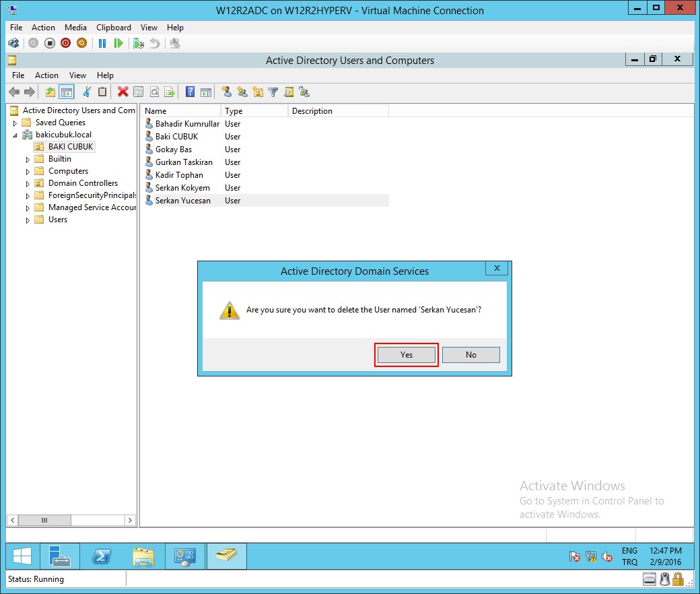Open File Explorer from the taskbar
The width and height of the screenshot is (700, 594).
tap(143, 556)
